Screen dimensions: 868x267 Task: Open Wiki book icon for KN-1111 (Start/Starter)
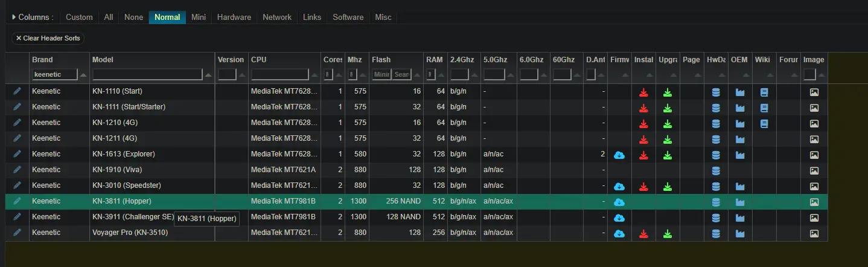(764, 108)
